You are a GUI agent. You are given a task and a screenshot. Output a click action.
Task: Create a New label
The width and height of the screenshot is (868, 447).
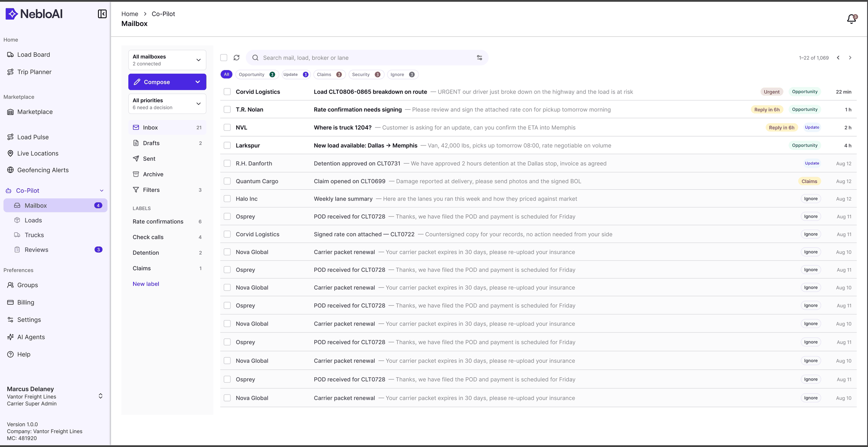point(146,284)
